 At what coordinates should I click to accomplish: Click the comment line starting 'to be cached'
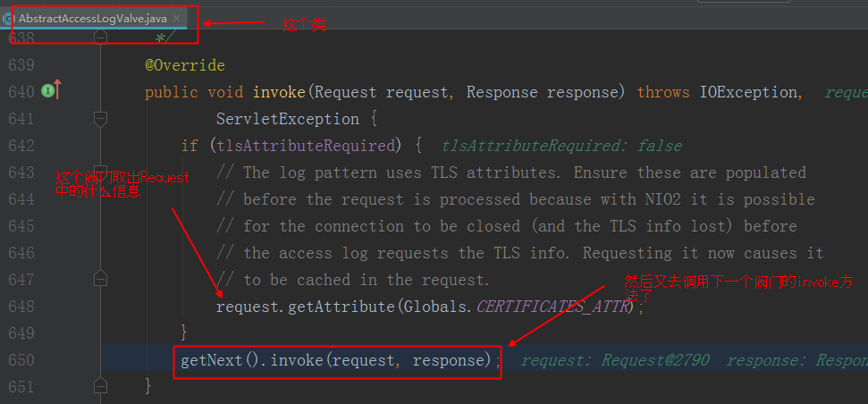353,280
